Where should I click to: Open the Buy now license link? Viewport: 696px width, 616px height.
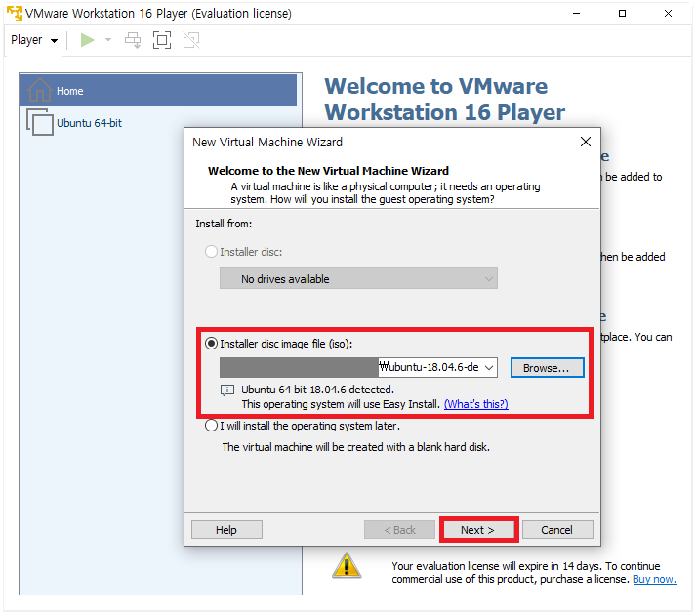(655, 579)
